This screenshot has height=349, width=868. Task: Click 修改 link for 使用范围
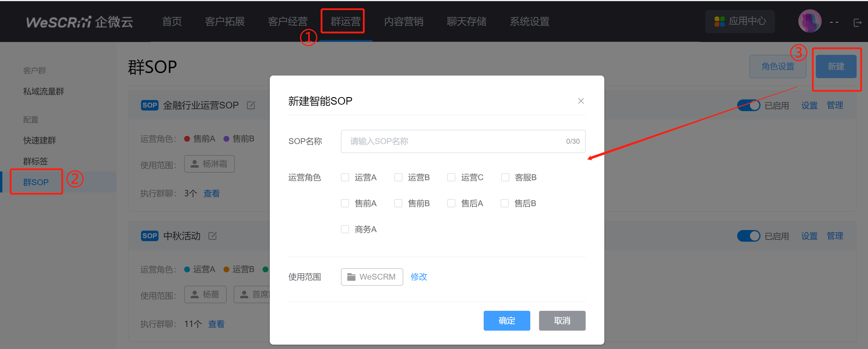pos(418,277)
